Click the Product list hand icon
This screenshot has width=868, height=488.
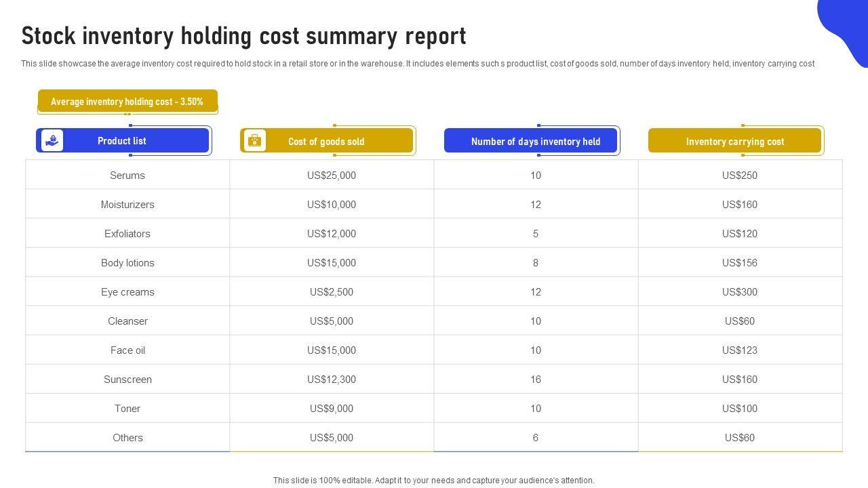52,140
